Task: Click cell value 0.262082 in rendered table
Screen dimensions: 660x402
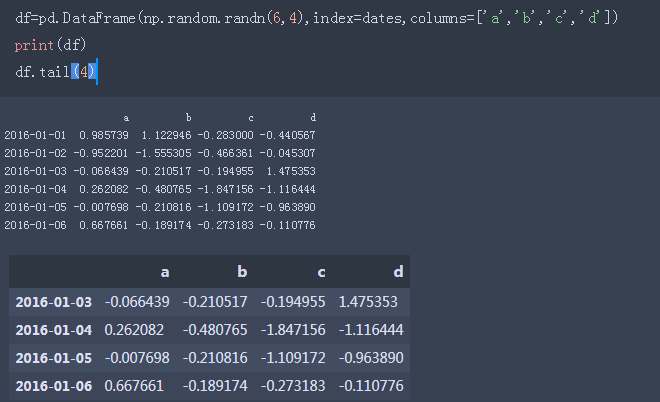Action: coord(134,330)
